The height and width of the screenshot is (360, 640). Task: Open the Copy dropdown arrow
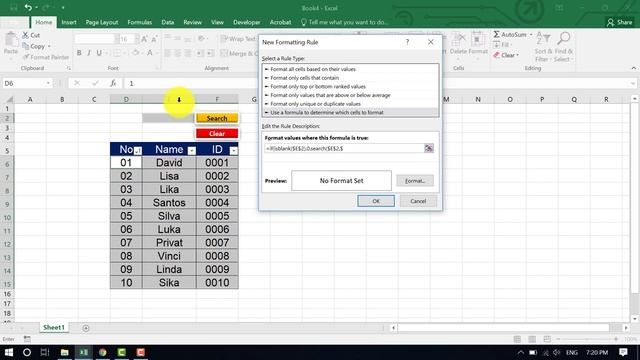(x=49, y=47)
